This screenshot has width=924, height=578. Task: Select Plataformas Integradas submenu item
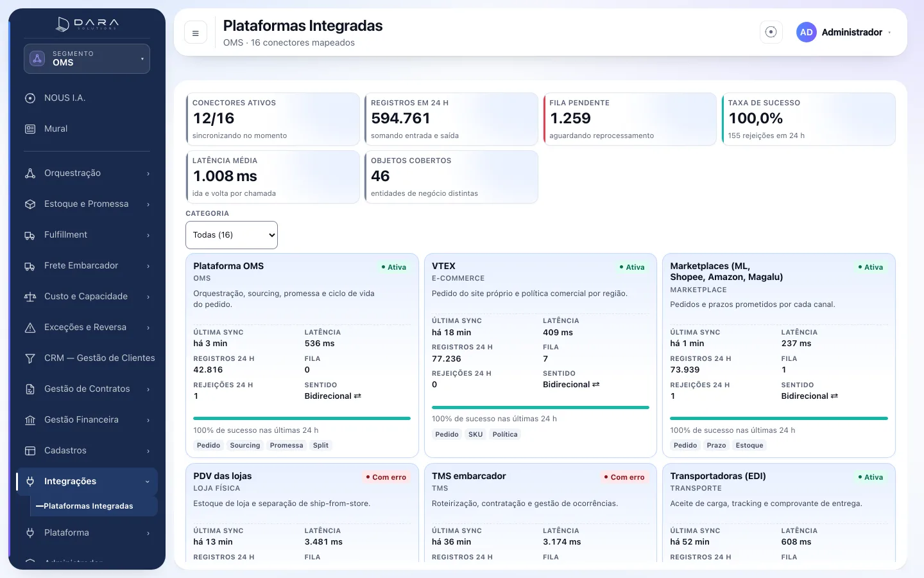(94, 506)
